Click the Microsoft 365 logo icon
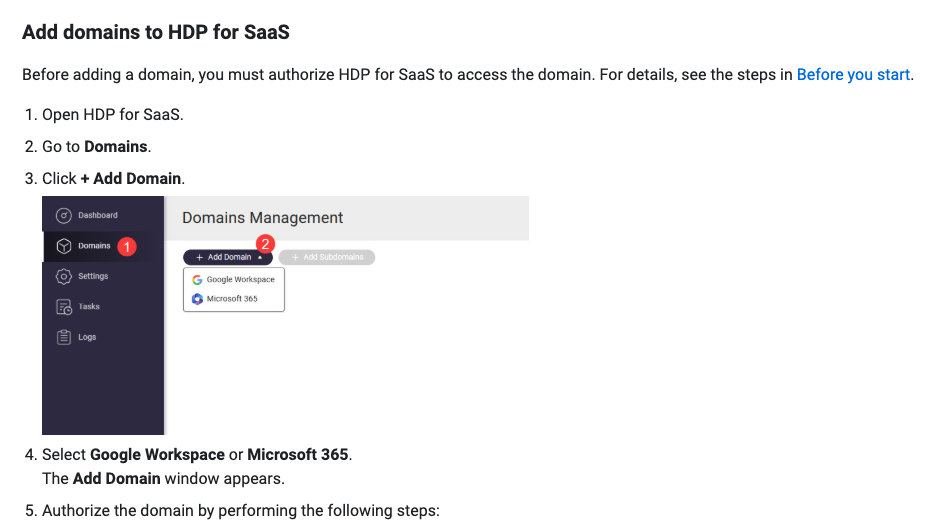The height and width of the screenshot is (529, 932). click(x=198, y=299)
